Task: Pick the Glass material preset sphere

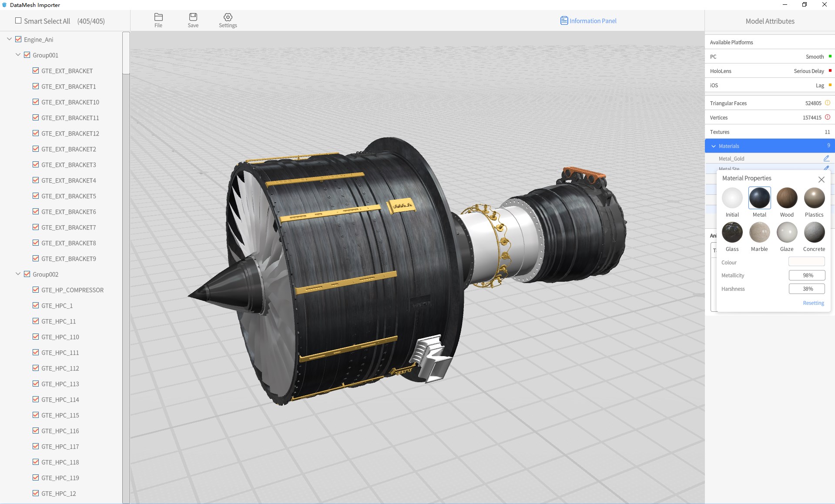Action: (732, 232)
